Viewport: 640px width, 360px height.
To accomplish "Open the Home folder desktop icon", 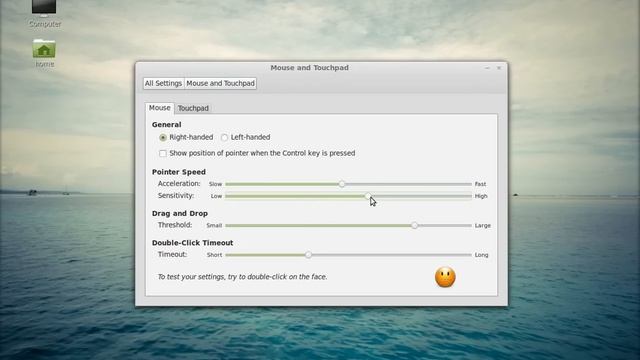I will pos(44,53).
